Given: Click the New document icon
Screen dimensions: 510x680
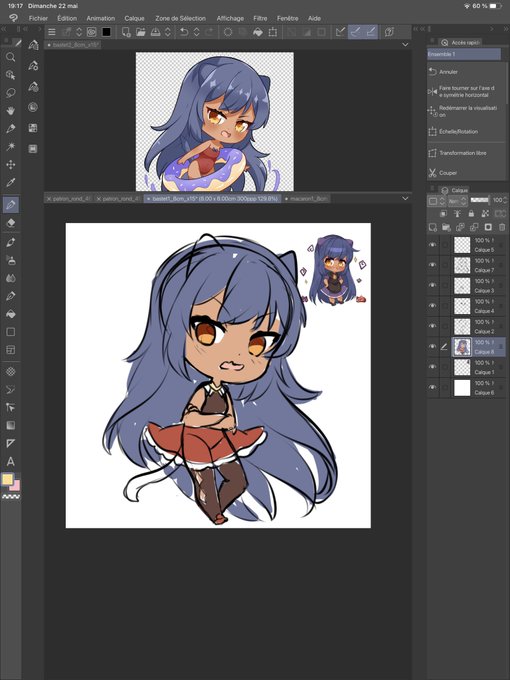Looking at the screenshot, I should pos(126,32).
